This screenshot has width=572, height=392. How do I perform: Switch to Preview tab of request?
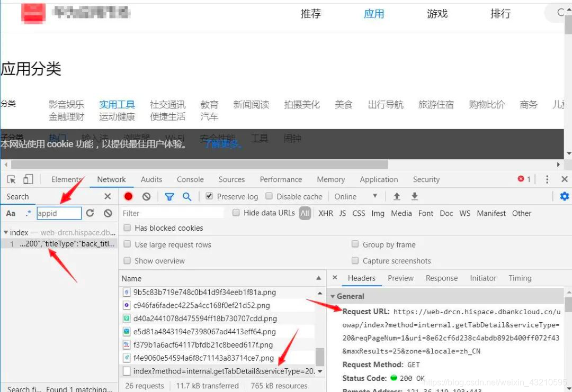(400, 278)
